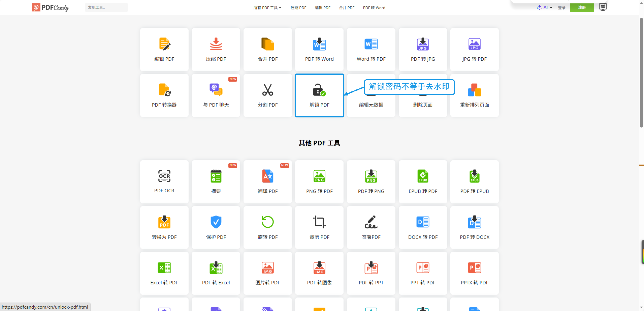Open the PDF 转 DOCX tool icon
The height and width of the screenshot is (311, 644).
(x=475, y=222)
